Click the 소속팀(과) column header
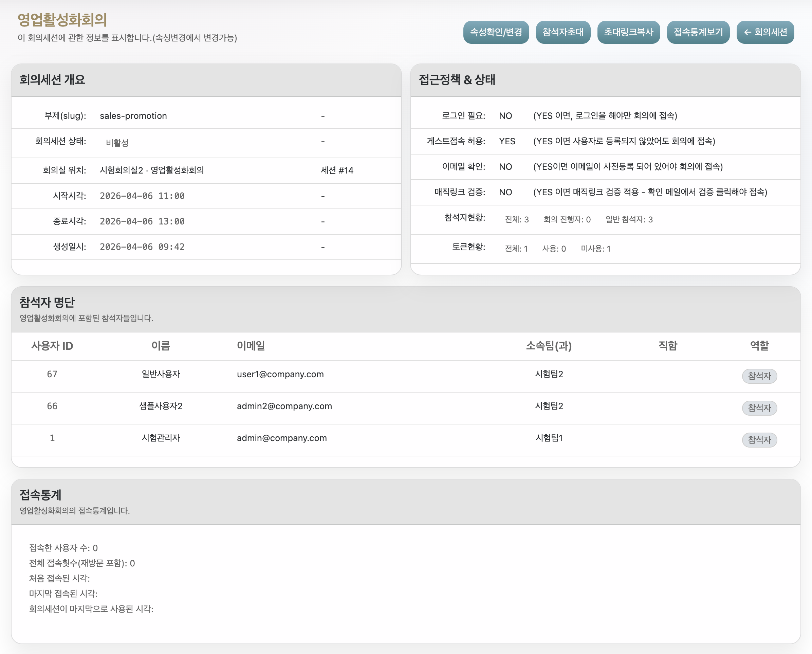Viewport: 812px width, 654px height. point(549,345)
